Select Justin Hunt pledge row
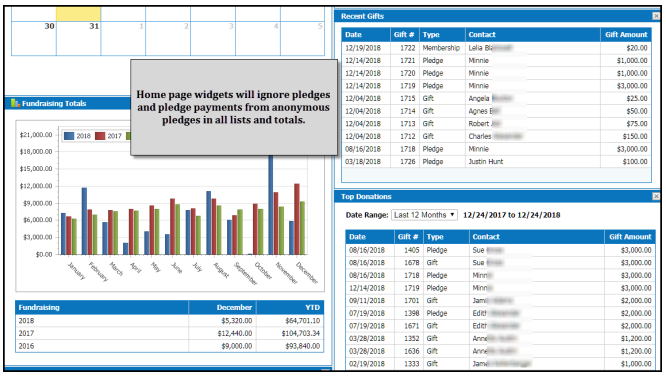The height and width of the screenshot is (377, 666). click(x=496, y=162)
